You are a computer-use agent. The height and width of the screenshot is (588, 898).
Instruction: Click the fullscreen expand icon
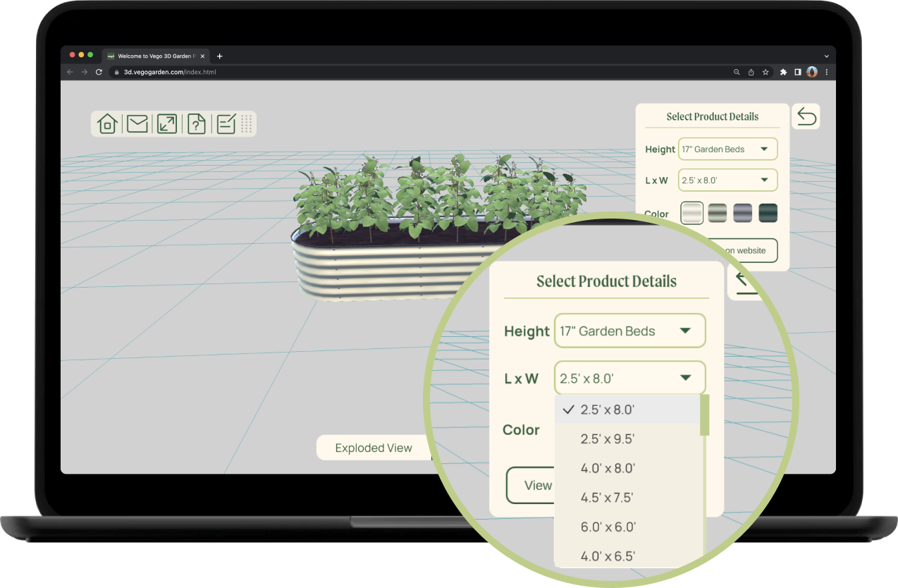166,123
